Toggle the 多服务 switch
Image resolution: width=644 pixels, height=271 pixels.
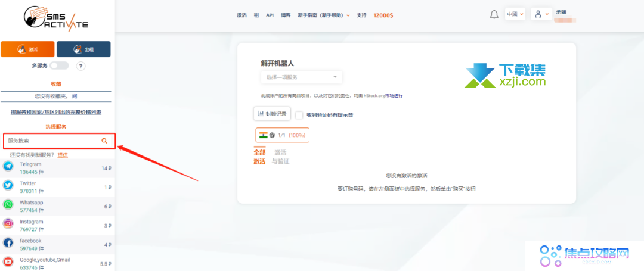click(x=59, y=66)
